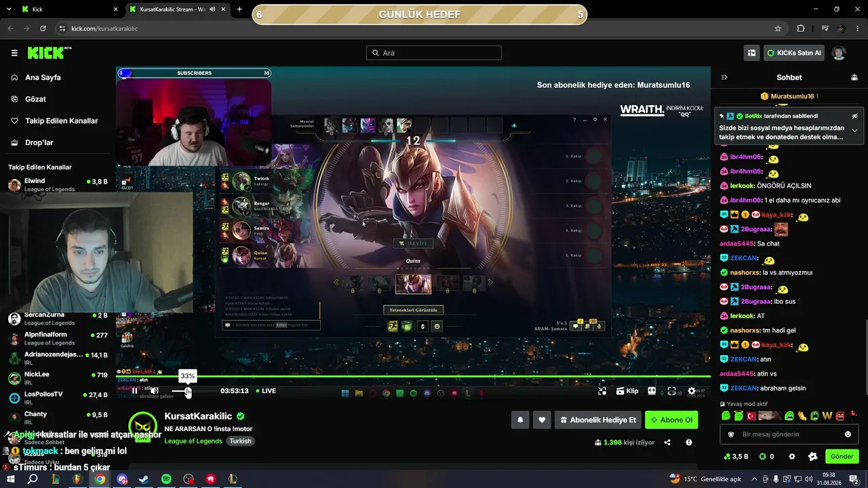Open the leaderboard icon beside KICKs Satın Al
The height and width of the screenshot is (488, 868).
click(751, 53)
